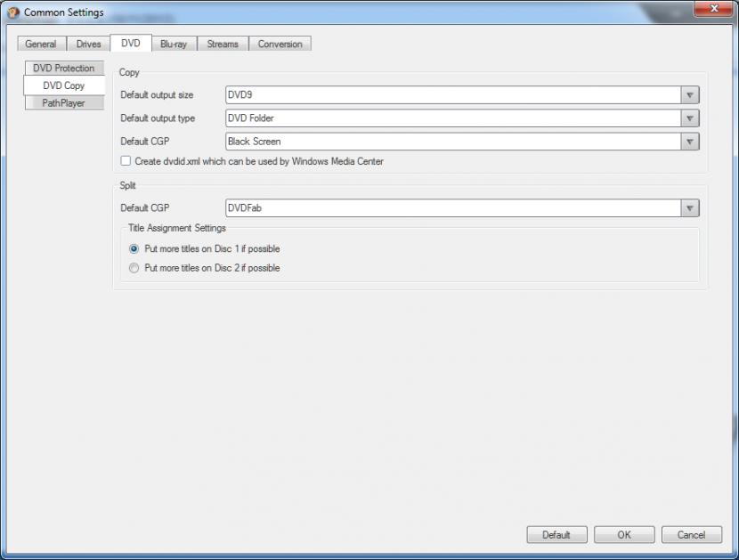Screen dimensions: 739x560
Task: Expand the Copy Default CGP dropdown arrow
Action: coord(689,142)
